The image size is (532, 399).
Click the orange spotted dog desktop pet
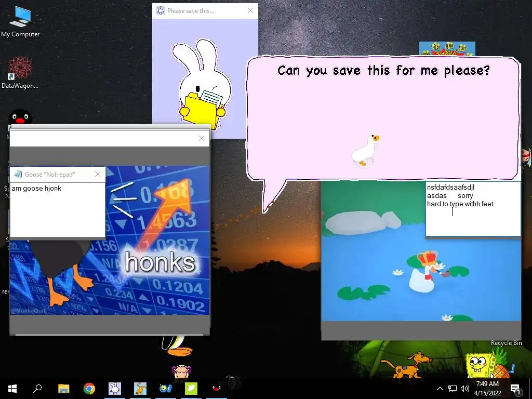pos(406,365)
